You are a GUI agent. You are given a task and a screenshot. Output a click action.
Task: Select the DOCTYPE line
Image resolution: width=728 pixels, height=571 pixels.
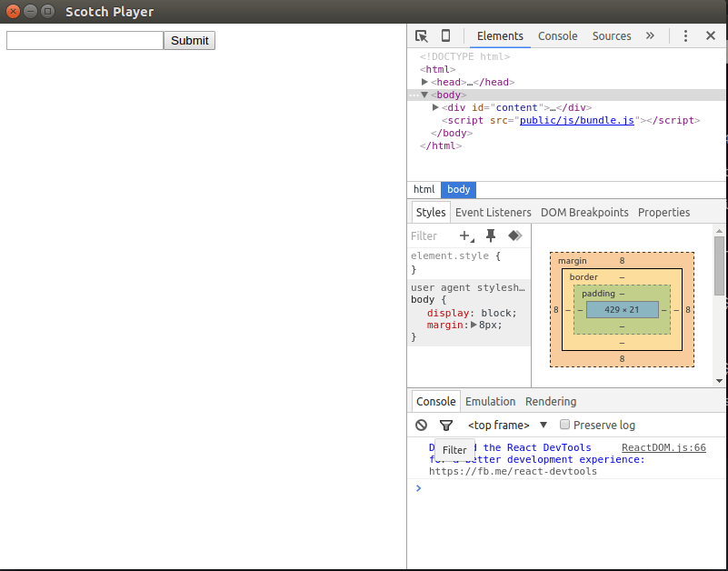click(x=464, y=56)
